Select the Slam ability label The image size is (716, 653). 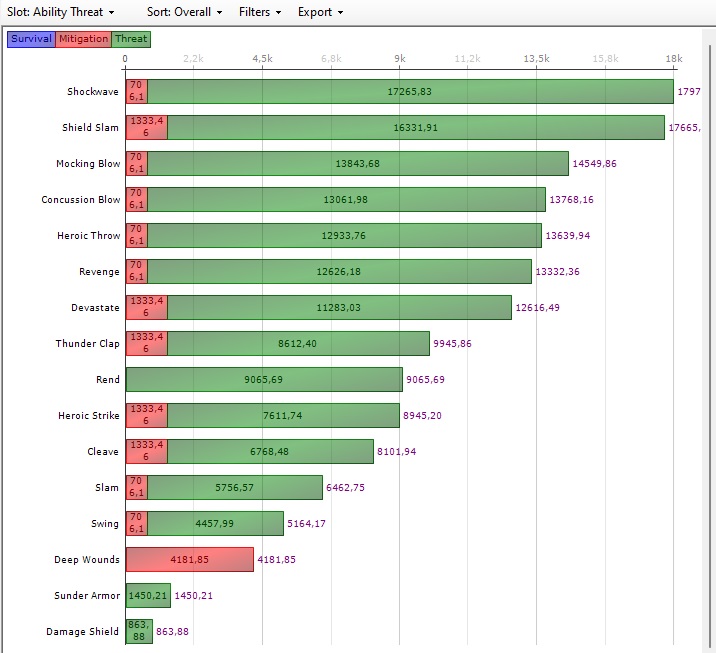pos(107,488)
